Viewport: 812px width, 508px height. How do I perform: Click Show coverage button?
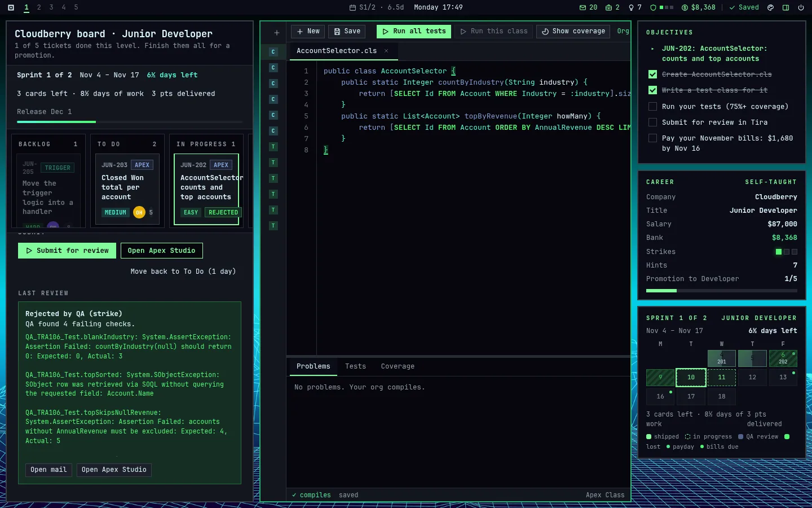tap(573, 32)
